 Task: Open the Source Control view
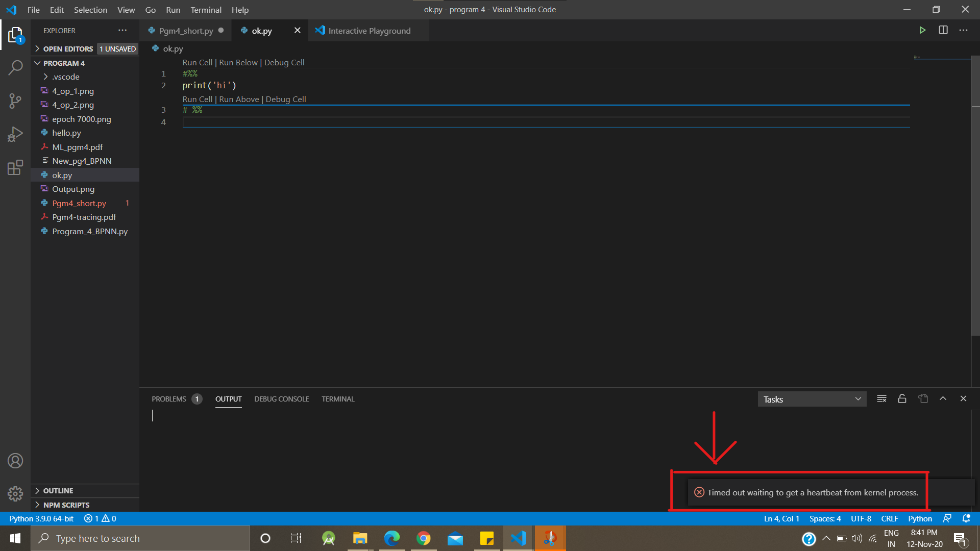point(15,101)
